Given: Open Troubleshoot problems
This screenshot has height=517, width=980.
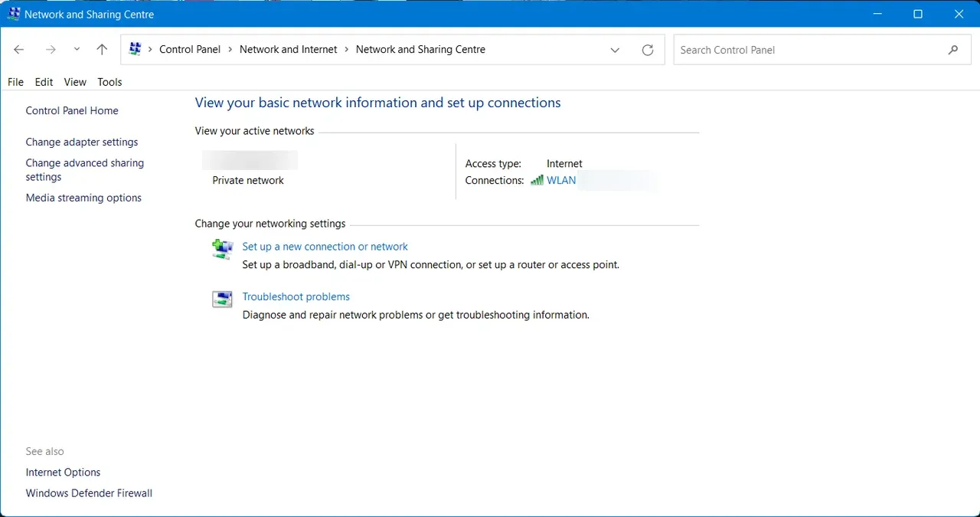Looking at the screenshot, I should [x=296, y=297].
